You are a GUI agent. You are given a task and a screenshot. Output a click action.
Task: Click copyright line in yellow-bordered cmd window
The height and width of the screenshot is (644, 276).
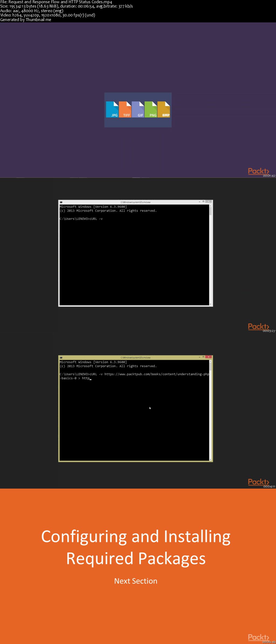[108, 366]
